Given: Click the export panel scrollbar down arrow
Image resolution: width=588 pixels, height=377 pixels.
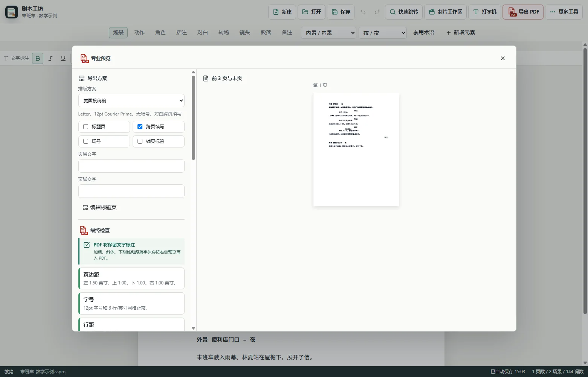Looking at the screenshot, I should tap(193, 328).
